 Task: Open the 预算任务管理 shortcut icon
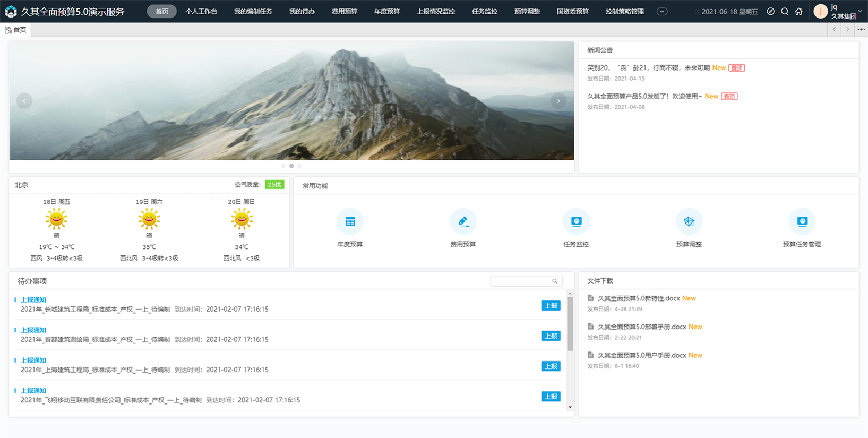(x=802, y=222)
